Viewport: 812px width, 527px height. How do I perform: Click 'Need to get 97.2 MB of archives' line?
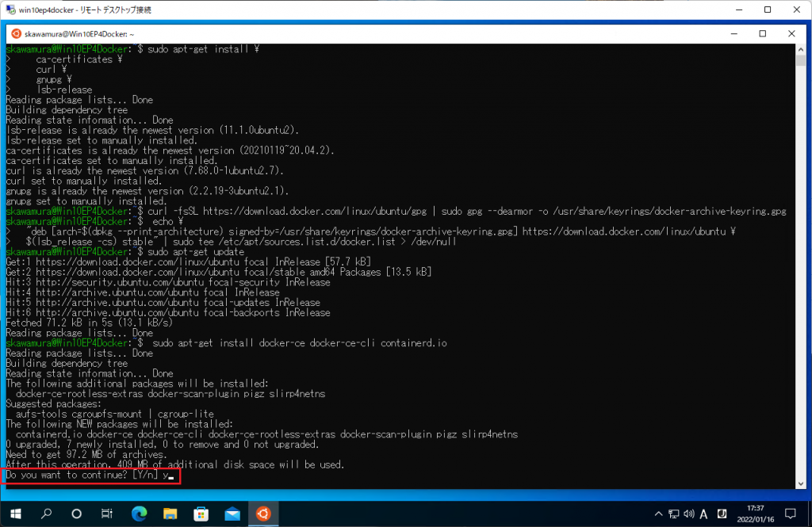(x=86, y=455)
